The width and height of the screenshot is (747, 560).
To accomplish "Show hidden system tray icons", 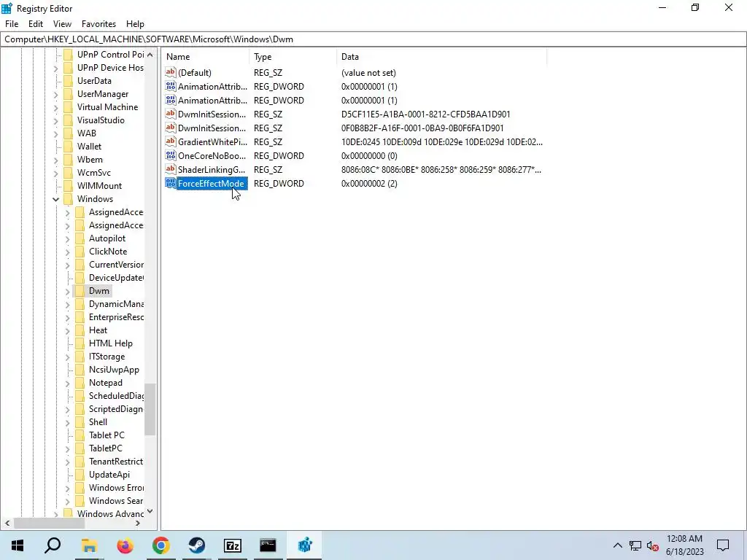I will pos(617,545).
